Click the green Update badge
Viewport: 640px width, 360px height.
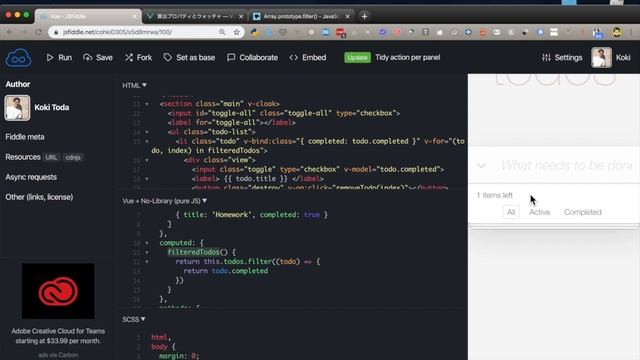pyautogui.click(x=357, y=58)
